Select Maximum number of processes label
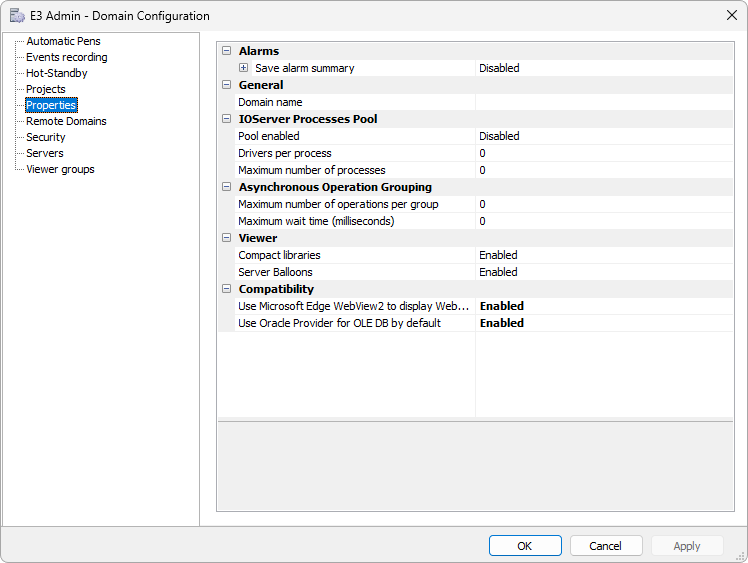Screen dimensions: 748x563 click(x=312, y=170)
